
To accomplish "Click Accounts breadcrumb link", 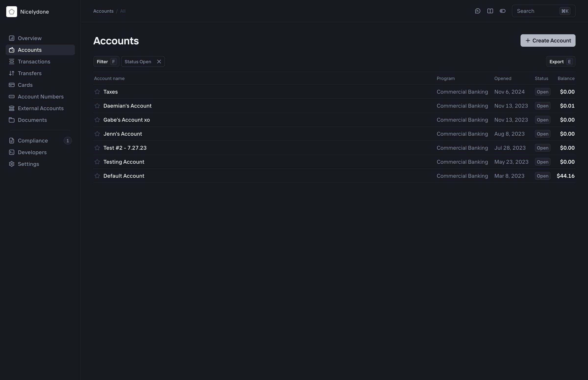I will (103, 11).
